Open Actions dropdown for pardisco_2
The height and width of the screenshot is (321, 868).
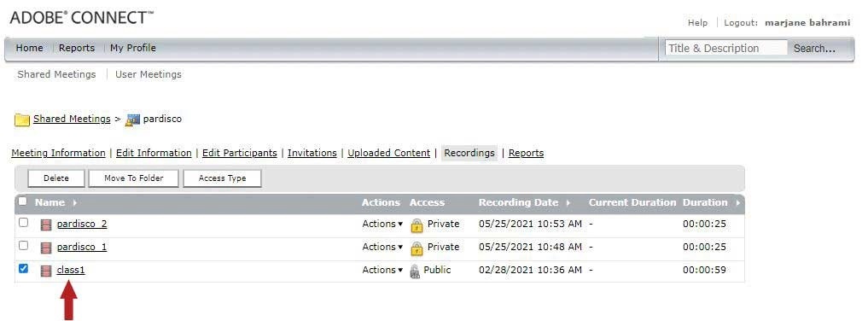pos(382,225)
